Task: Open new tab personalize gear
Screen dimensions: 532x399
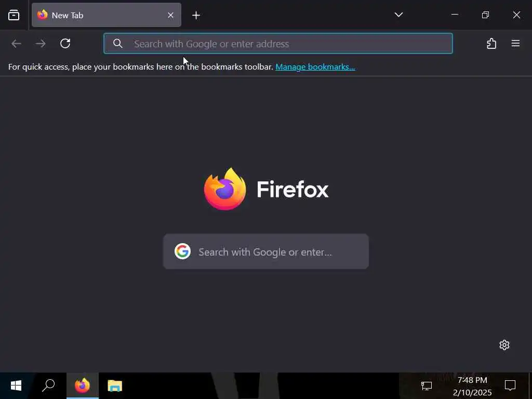Action: 504,345
